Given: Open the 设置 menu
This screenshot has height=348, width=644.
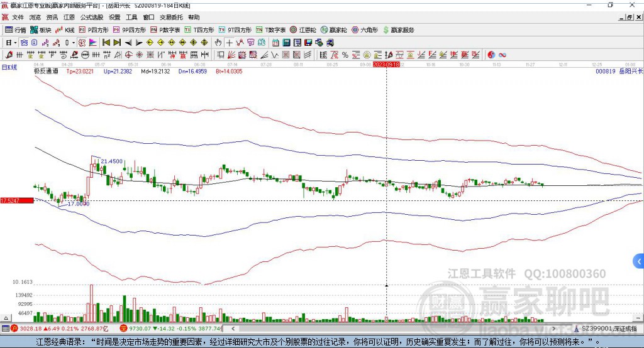Looking at the screenshot, I should tap(114, 17).
